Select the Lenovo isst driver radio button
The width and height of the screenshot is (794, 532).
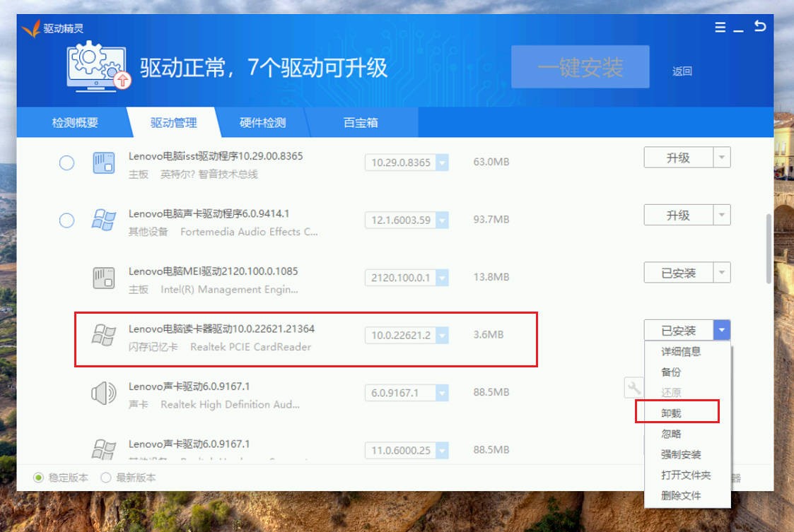[x=66, y=163]
